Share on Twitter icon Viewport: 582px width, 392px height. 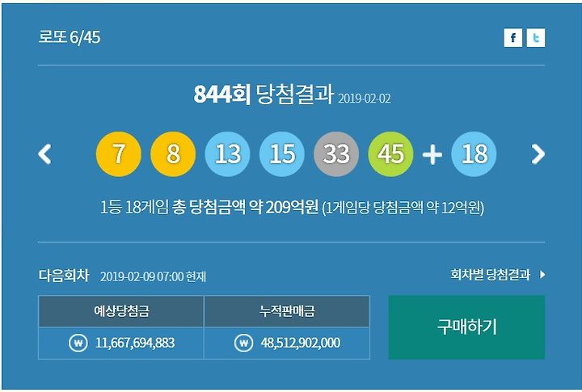click(536, 38)
